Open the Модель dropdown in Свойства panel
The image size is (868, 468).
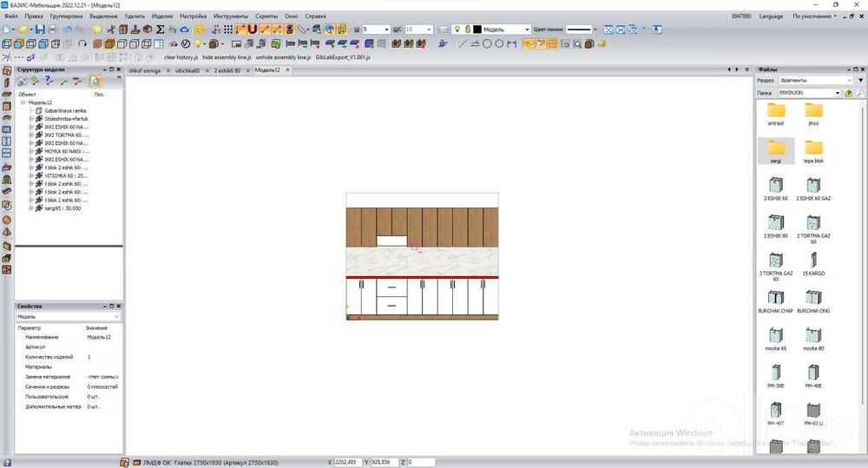click(116, 317)
